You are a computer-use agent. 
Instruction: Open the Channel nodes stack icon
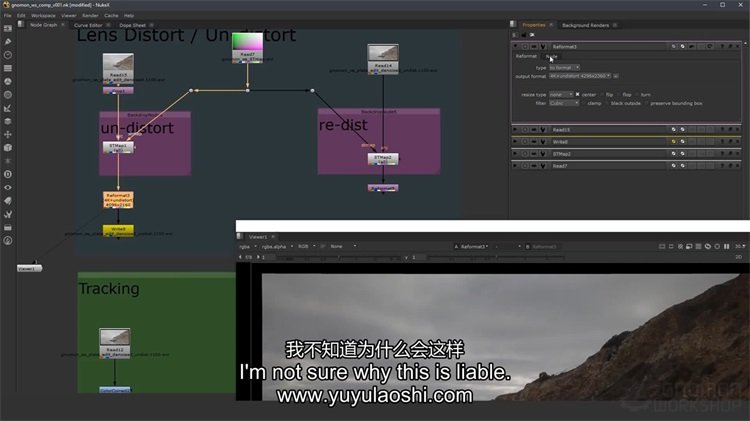pos(8,68)
